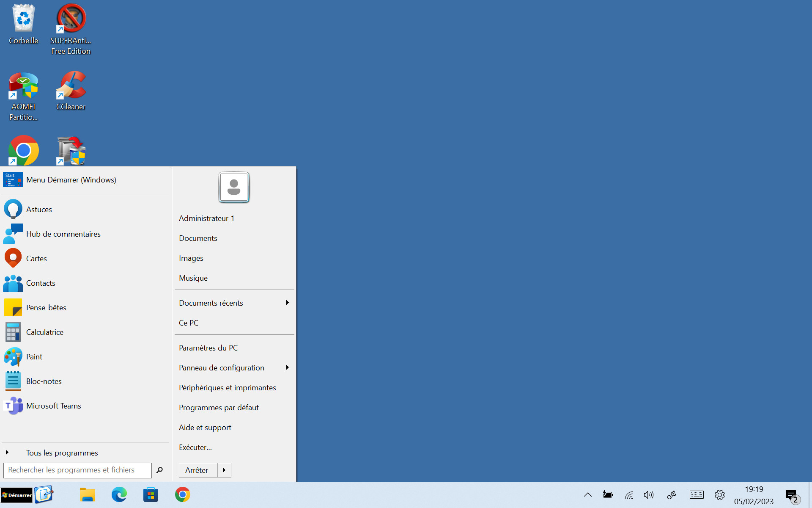Open Ce PC
The height and width of the screenshot is (508, 812).
point(234,323)
